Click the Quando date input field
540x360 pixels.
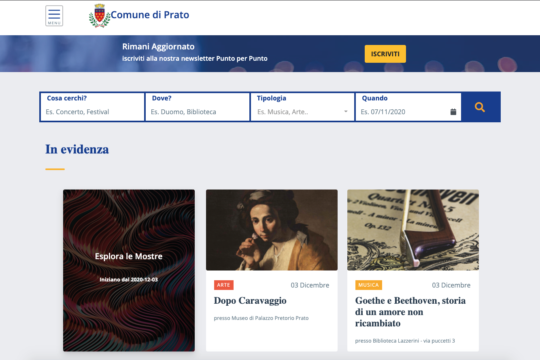pyautogui.click(x=408, y=107)
